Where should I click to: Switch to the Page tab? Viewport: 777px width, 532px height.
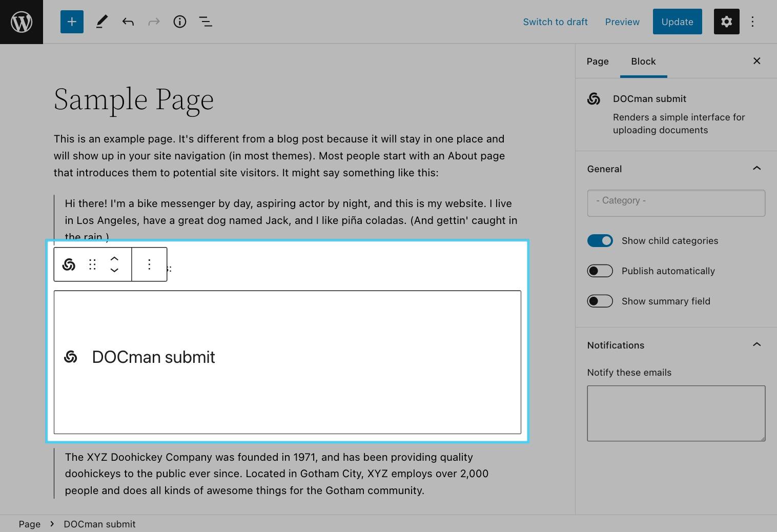[x=598, y=62]
